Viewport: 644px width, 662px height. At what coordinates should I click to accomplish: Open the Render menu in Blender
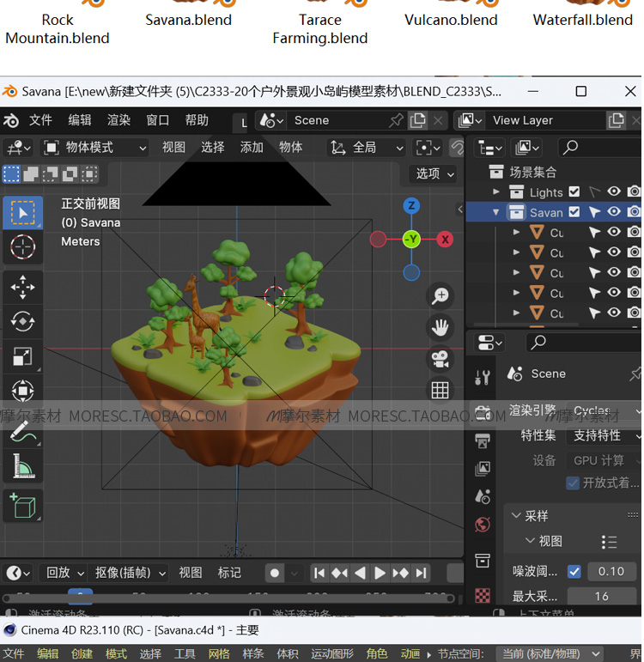click(118, 121)
